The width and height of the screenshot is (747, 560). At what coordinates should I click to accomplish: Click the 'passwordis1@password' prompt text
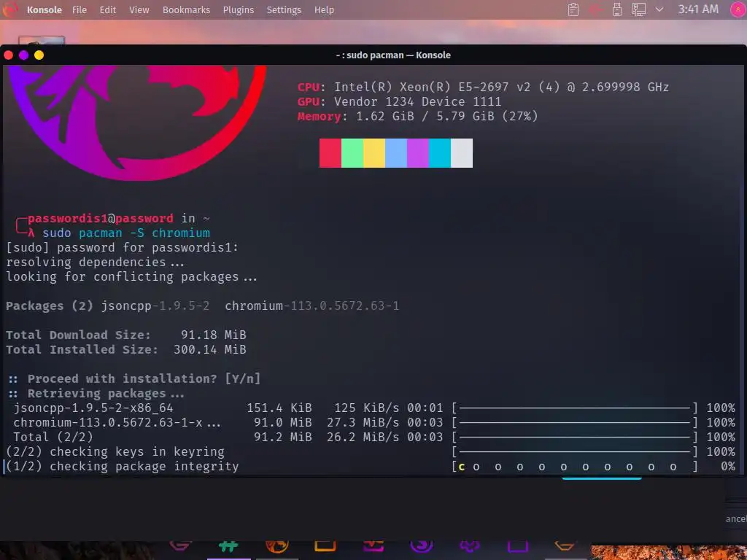click(x=101, y=219)
